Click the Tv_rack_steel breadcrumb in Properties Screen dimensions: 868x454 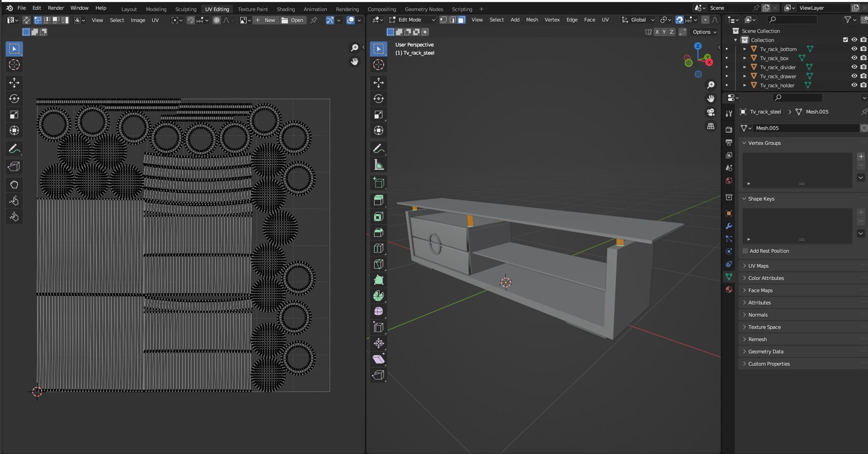click(765, 112)
